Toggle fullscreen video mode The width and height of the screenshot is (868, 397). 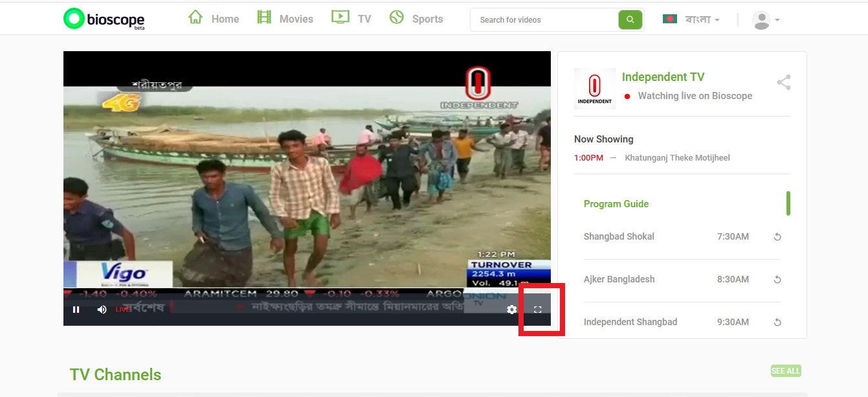click(x=537, y=310)
